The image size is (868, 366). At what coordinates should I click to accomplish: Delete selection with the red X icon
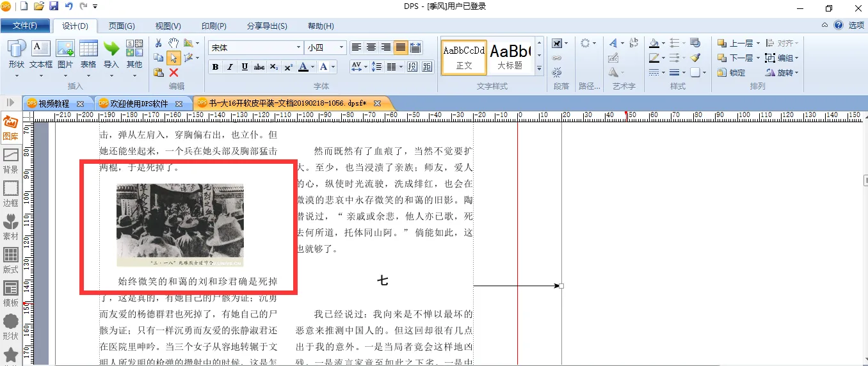pos(173,72)
